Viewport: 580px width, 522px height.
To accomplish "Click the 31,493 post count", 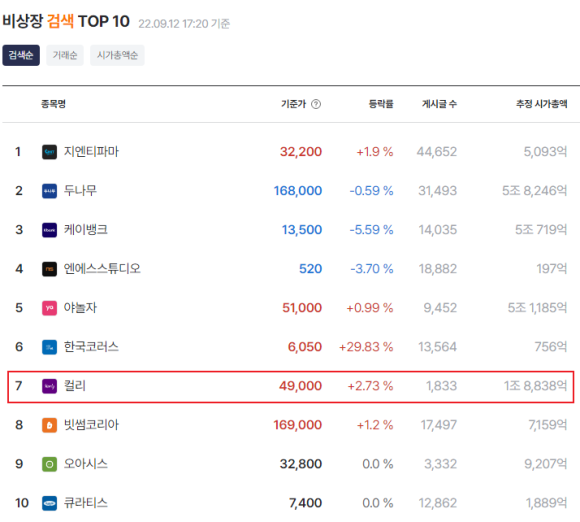I will tap(438, 191).
